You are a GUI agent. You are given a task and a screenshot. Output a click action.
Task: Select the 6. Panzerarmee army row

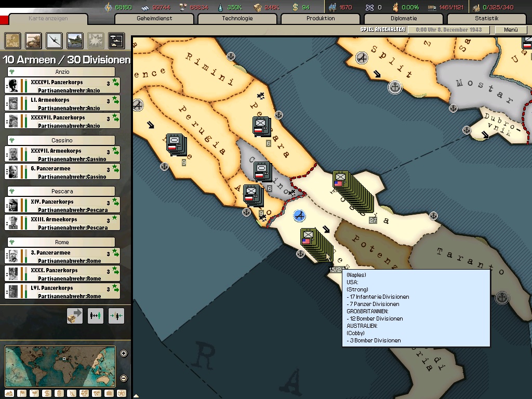click(62, 172)
